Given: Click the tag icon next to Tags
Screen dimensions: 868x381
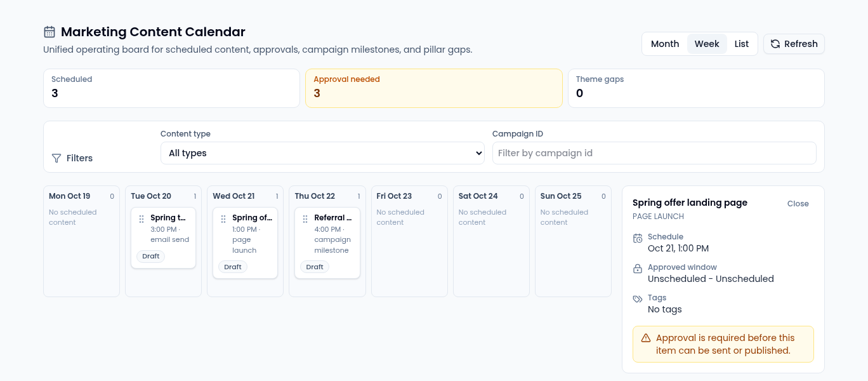Looking at the screenshot, I should click(x=638, y=299).
